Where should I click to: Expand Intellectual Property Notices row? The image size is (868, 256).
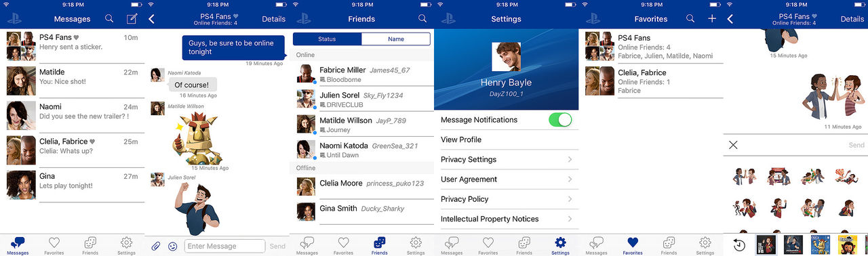pyautogui.click(x=507, y=219)
